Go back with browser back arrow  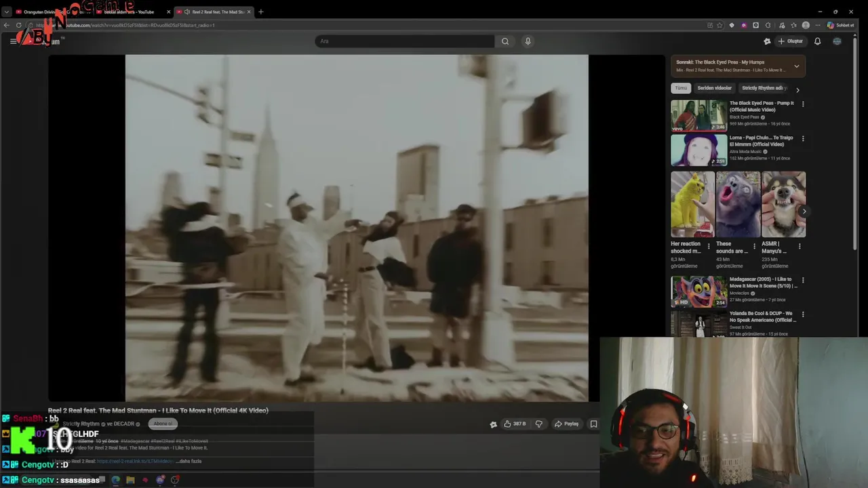coord(7,25)
